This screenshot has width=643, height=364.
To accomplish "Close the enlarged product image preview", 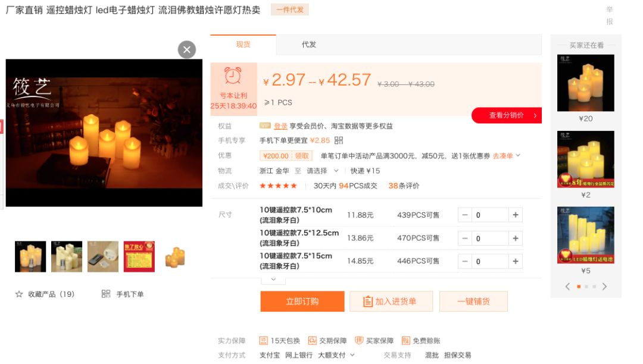I will point(187,49).
